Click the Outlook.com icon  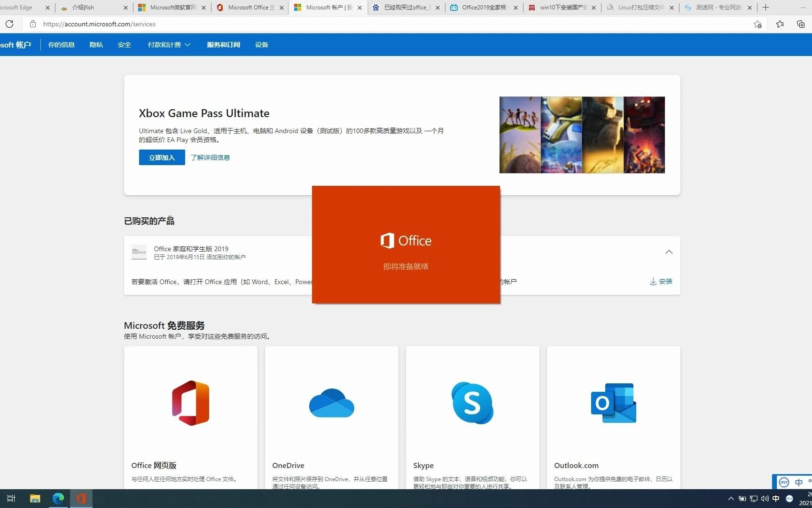(x=614, y=403)
